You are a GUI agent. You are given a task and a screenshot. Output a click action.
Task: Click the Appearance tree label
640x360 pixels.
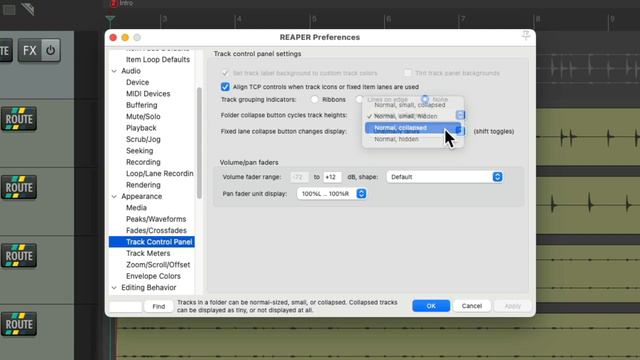141,196
